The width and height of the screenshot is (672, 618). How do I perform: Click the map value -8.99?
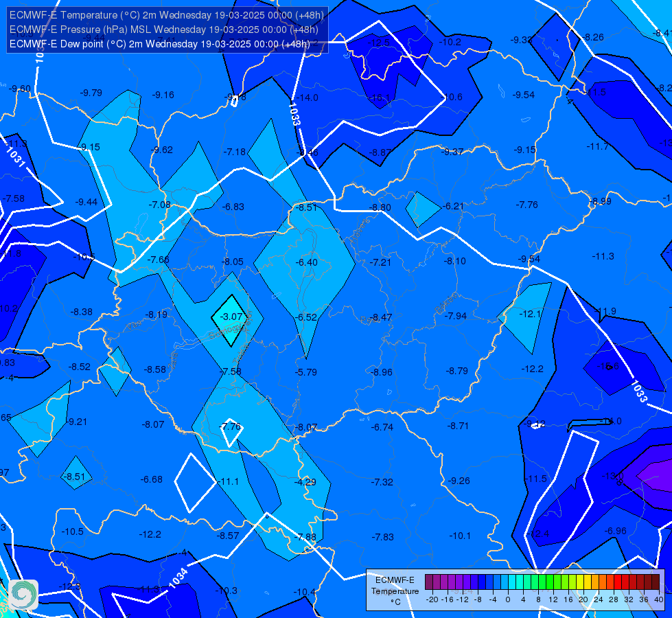(601, 201)
